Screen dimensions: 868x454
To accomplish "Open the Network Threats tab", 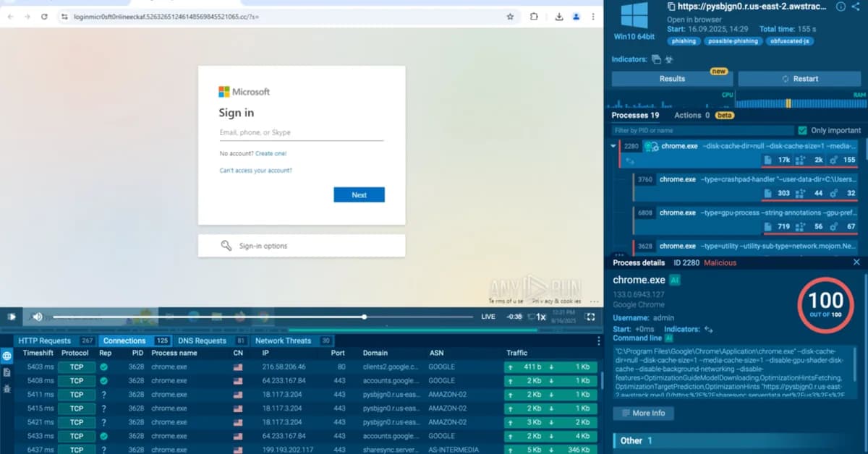I will (x=292, y=340).
